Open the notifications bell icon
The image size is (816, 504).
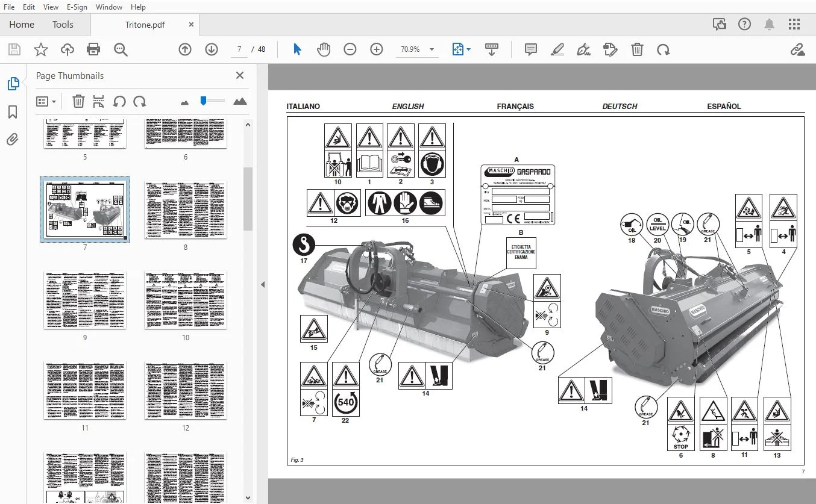[770, 25]
